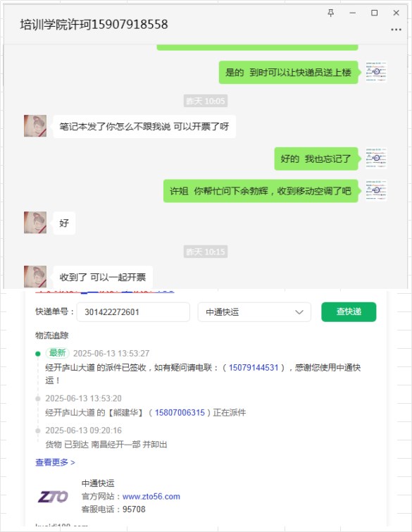Click the courier dropdown chevron arrow
This screenshot has width=412, height=532.
point(299,312)
